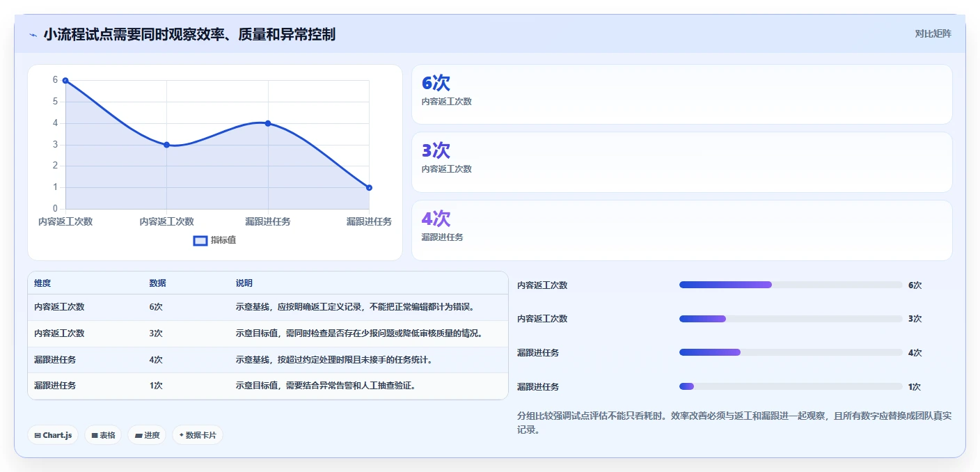The image size is (980, 472).
Task: Click the 4次 cell in the table
Action: click(x=156, y=360)
